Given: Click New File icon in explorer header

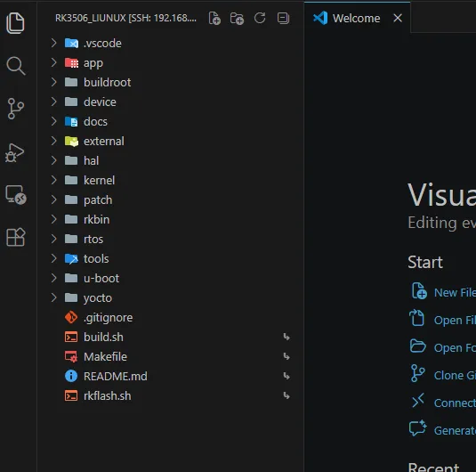Looking at the screenshot, I should click(214, 18).
